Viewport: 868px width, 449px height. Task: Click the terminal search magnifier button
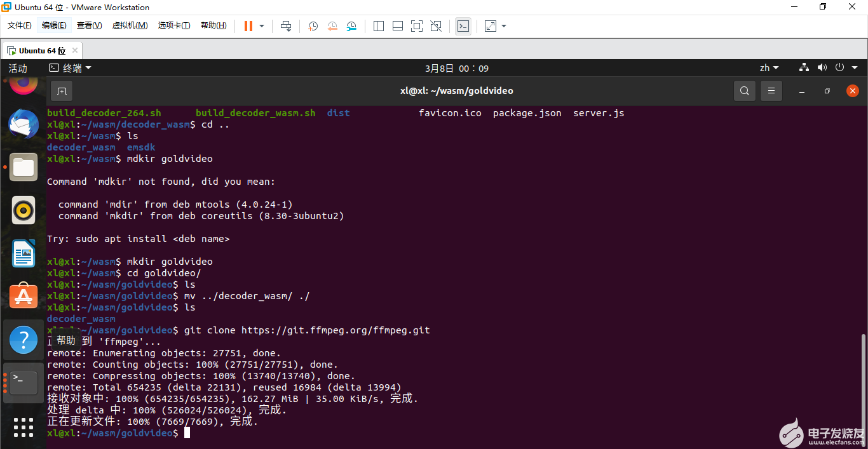pyautogui.click(x=745, y=91)
